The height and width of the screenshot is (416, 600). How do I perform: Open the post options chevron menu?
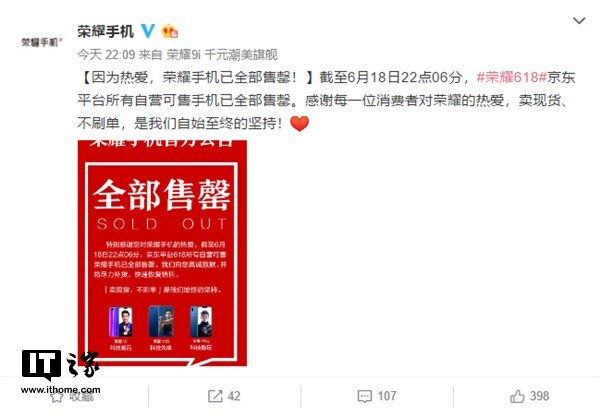579,20
